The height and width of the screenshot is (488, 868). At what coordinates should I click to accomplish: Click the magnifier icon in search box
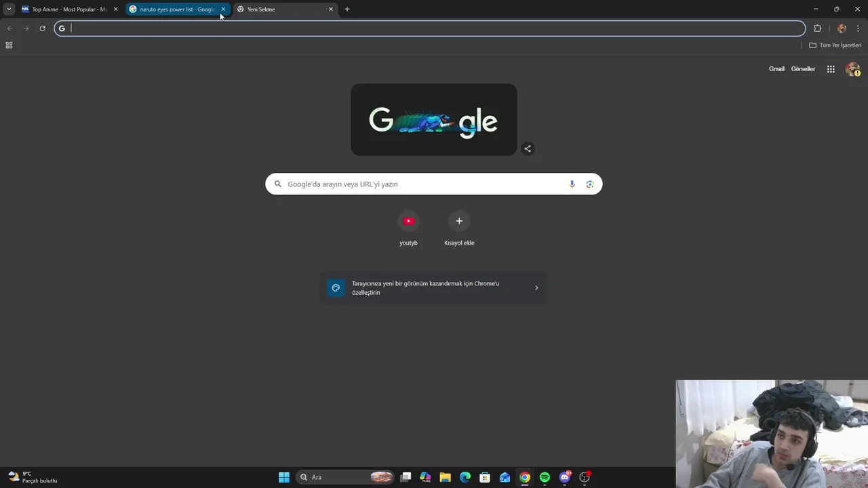[277, 184]
